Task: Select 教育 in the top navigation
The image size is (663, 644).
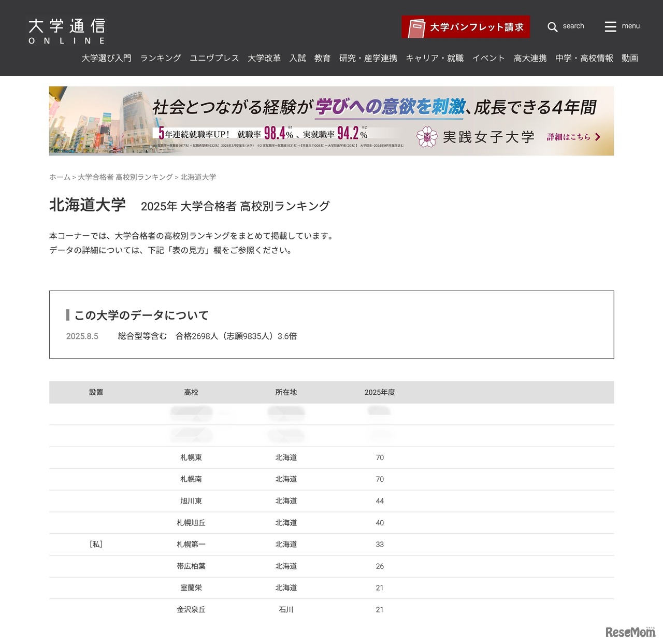Action: (x=322, y=58)
